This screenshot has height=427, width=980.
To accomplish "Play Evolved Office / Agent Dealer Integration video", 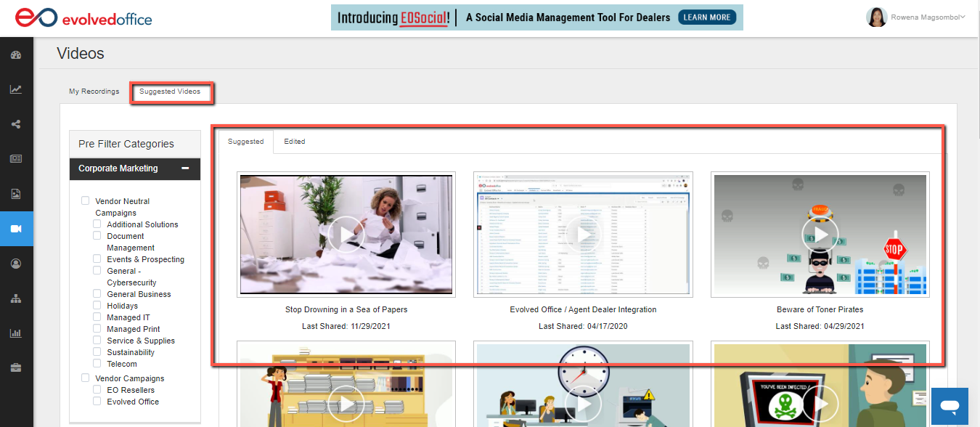I will tap(583, 235).
